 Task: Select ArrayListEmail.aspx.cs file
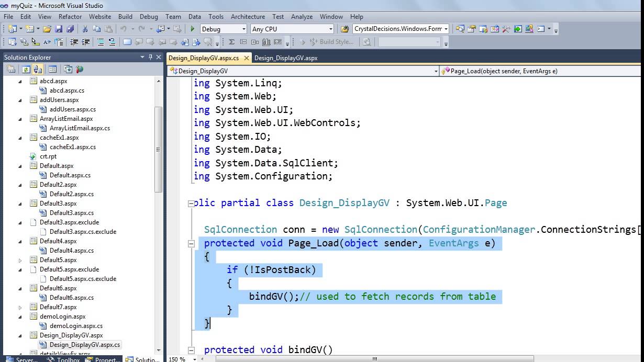pos(80,128)
